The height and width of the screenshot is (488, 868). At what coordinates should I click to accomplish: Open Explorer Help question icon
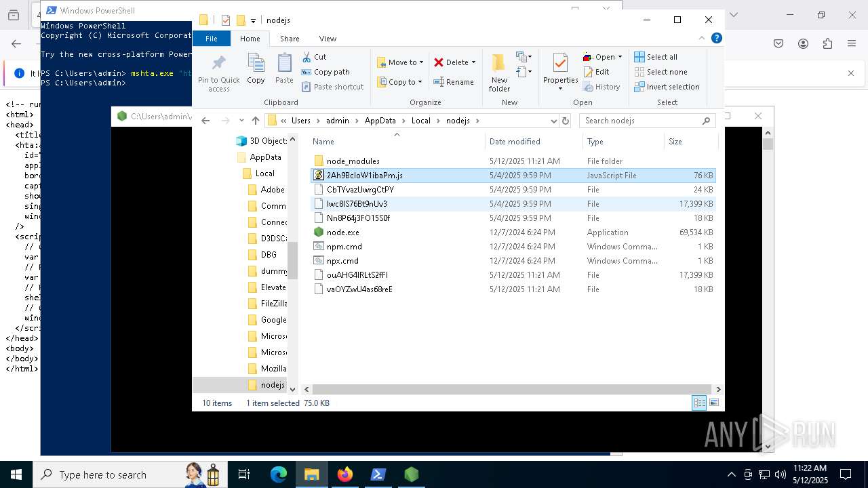click(x=716, y=39)
